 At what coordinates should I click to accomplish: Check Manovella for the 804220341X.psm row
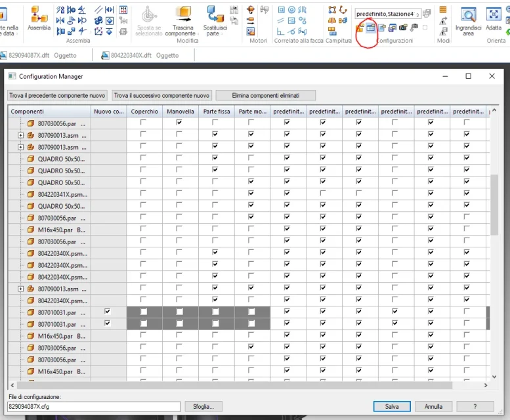click(x=179, y=193)
